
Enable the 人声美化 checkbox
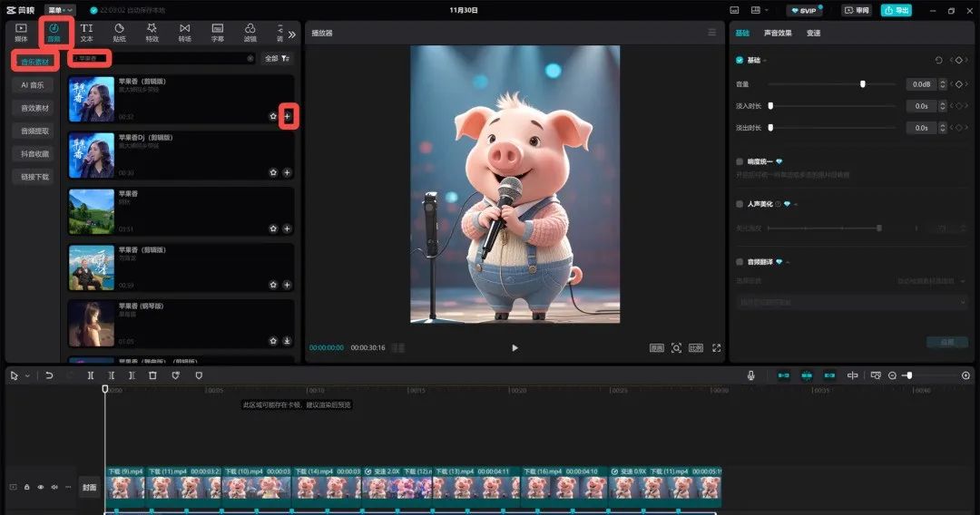[x=740, y=204]
